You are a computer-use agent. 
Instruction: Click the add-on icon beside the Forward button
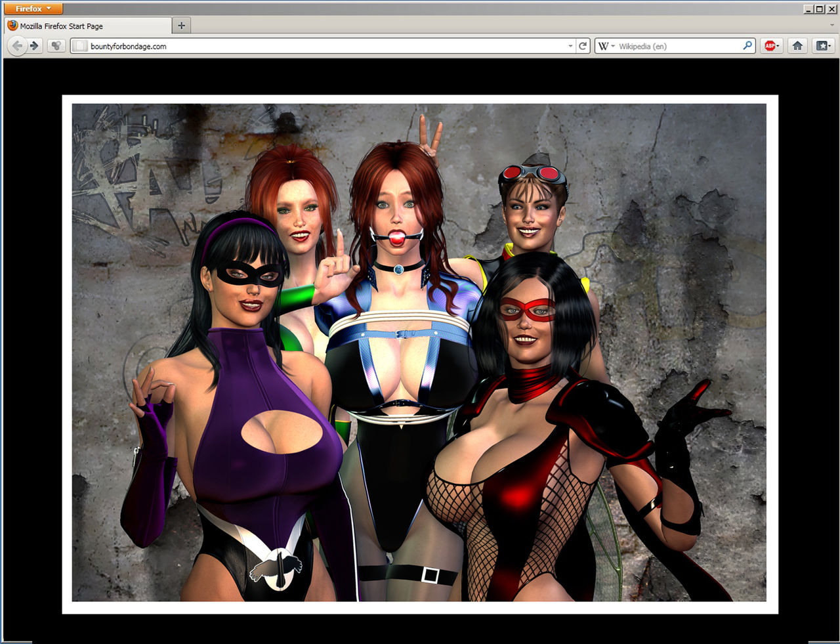coord(56,46)
